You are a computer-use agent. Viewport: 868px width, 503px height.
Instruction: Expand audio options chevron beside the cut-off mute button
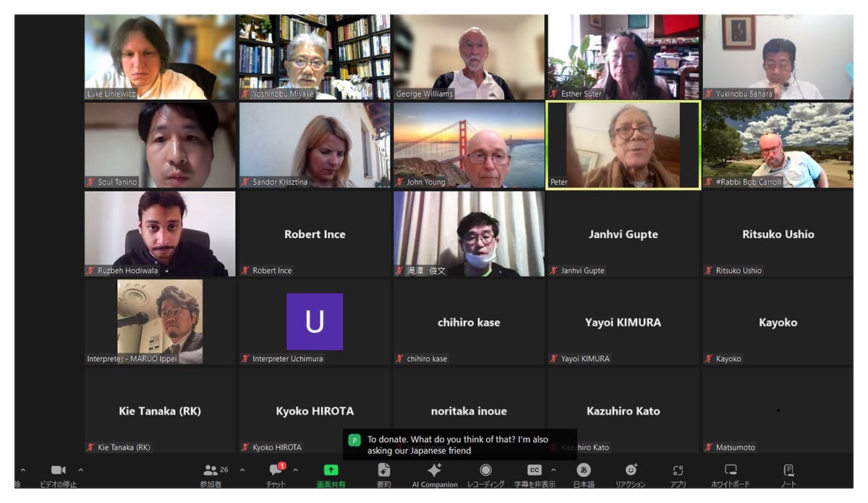(x=22, y=470)
